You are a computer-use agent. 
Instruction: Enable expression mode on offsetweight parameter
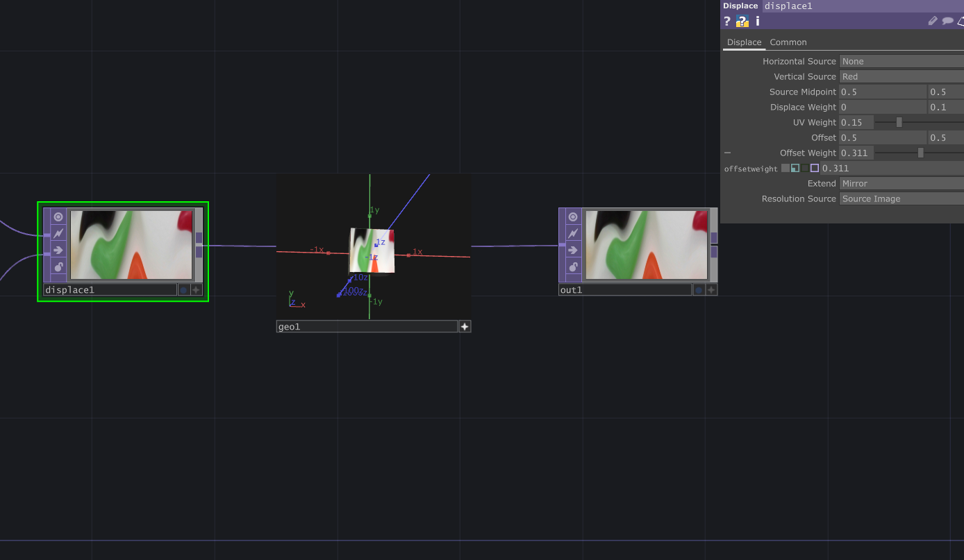(795, 168)
